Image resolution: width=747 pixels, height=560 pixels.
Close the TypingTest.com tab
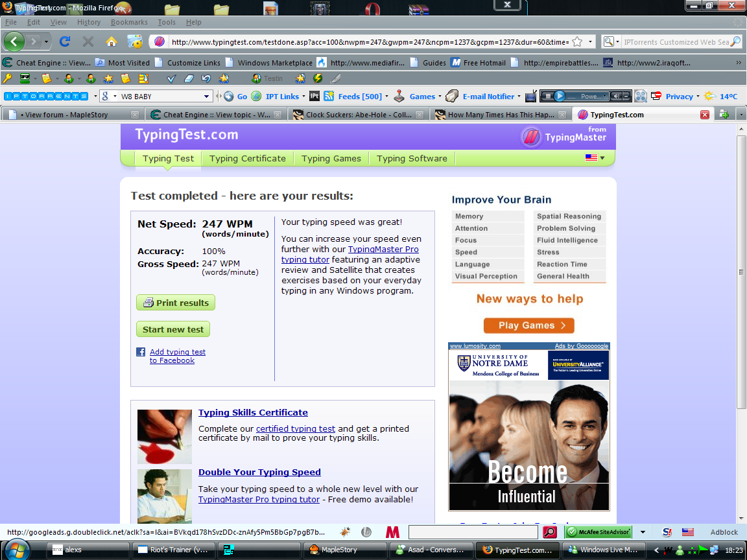(x=705, y=115)
